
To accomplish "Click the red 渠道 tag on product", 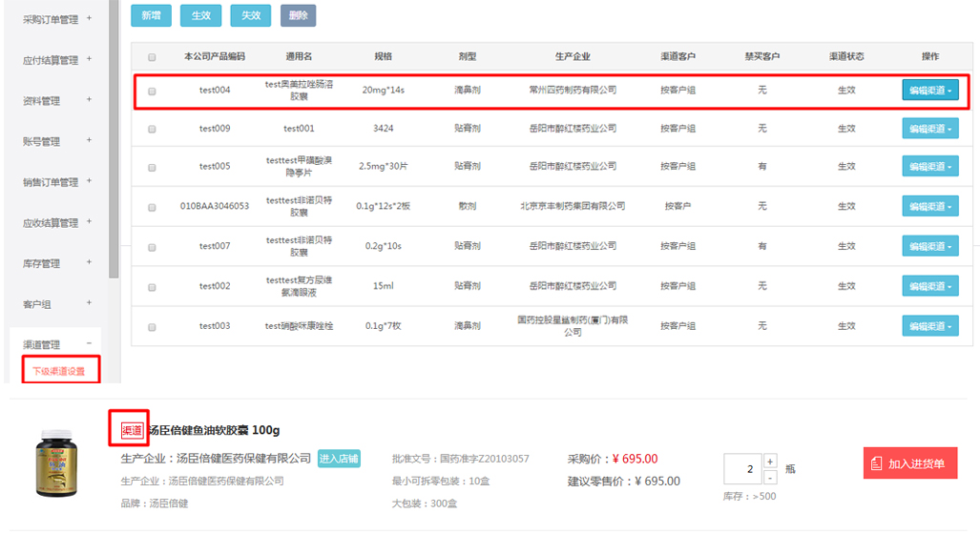I will pos(131,430).
